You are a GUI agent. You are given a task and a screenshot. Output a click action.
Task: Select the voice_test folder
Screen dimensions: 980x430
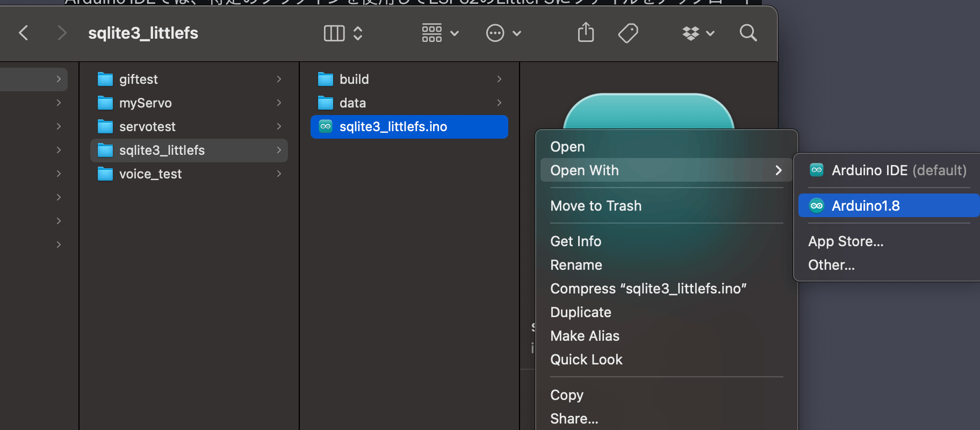(x=150, y=174)
